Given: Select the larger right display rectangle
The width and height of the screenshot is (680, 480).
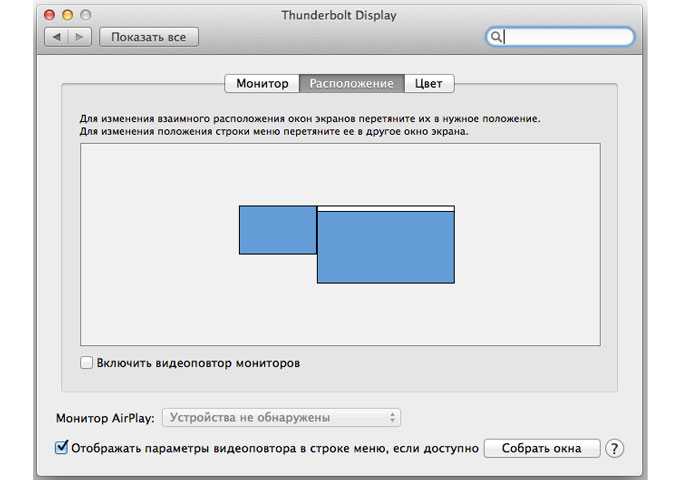Looking at the screenshot, I should pos(386,247).
